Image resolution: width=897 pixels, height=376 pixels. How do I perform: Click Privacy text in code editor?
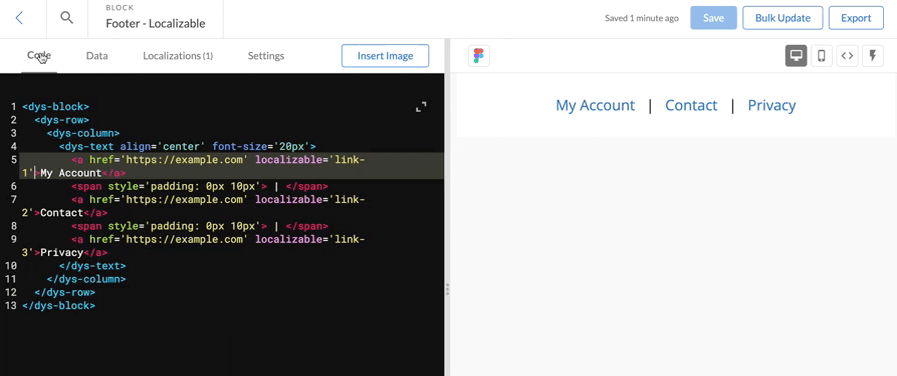pyautogui.click(x=61, y=252)
